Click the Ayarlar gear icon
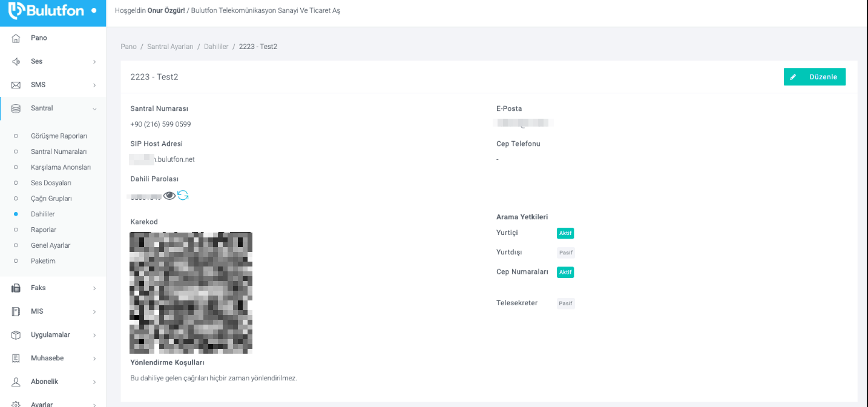This screenshot has width=868, height=407. click(x=16, y=404)
